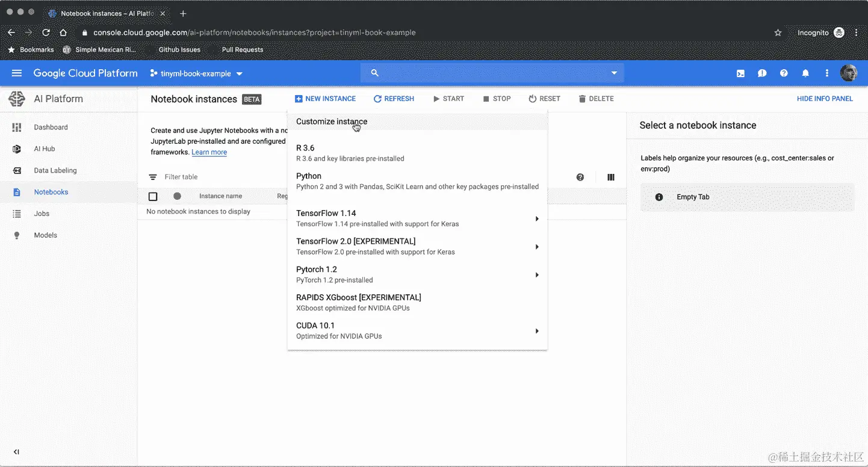Open the three-dot settings menu in header
Screen dimensions: 868x467
coord(827,73)
